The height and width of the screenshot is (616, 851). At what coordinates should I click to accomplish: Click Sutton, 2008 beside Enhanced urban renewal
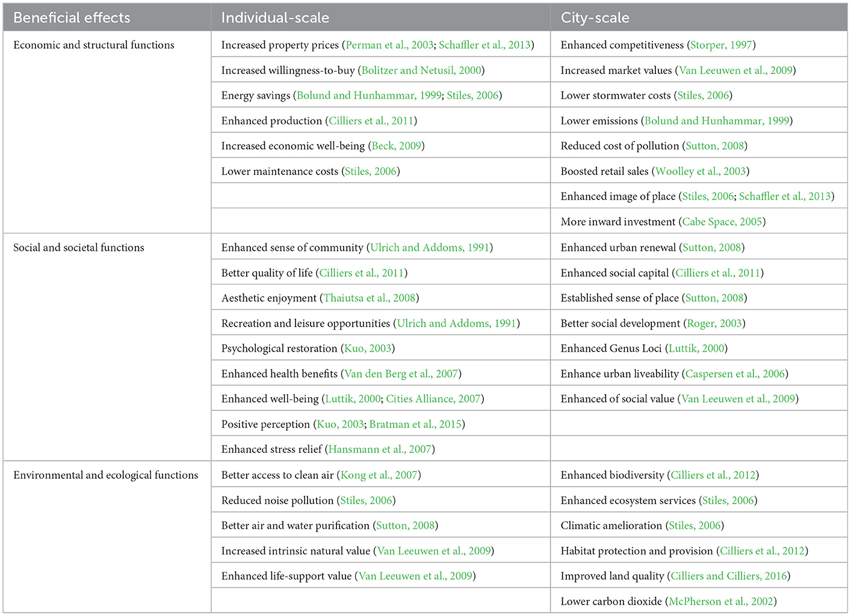coord(712,248)
